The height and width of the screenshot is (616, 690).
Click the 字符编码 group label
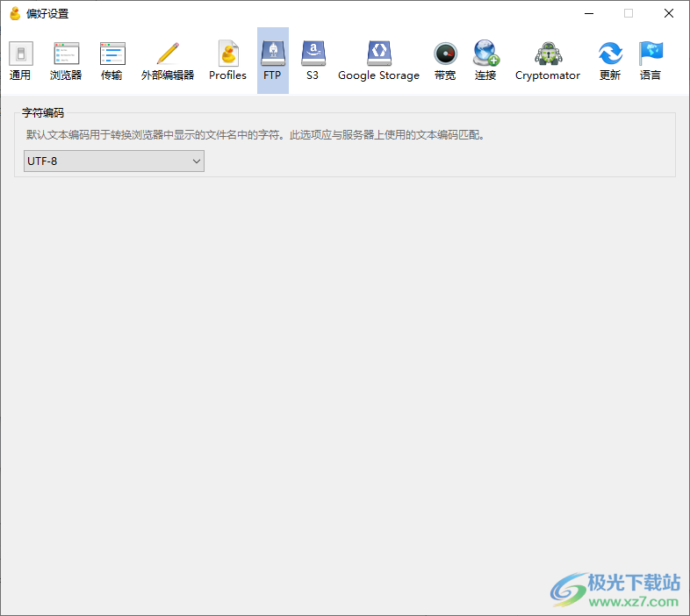coord(43,113)
